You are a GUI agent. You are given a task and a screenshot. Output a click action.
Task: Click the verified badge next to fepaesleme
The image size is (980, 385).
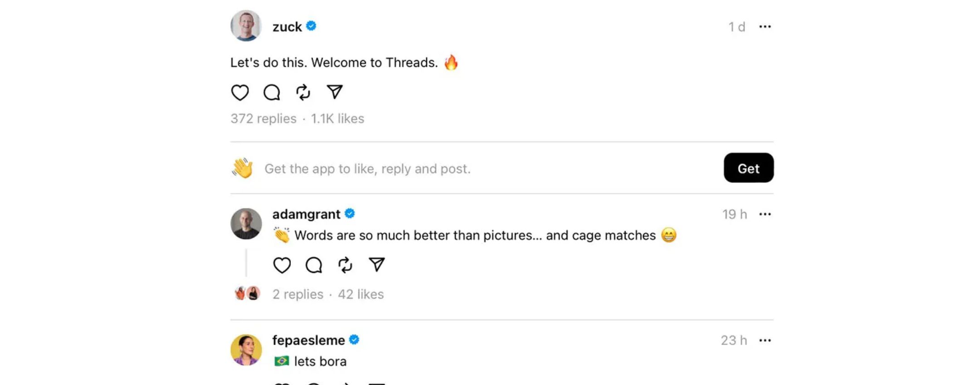pos(355,339)
